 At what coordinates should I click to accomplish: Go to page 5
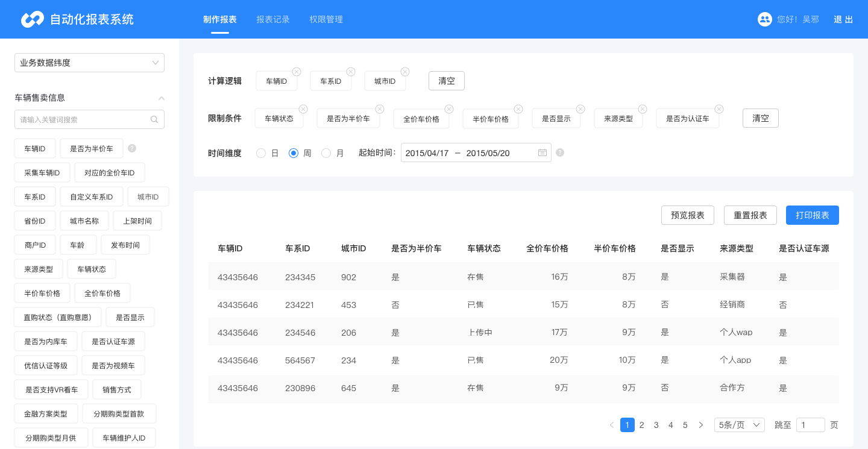click(685, 425)
